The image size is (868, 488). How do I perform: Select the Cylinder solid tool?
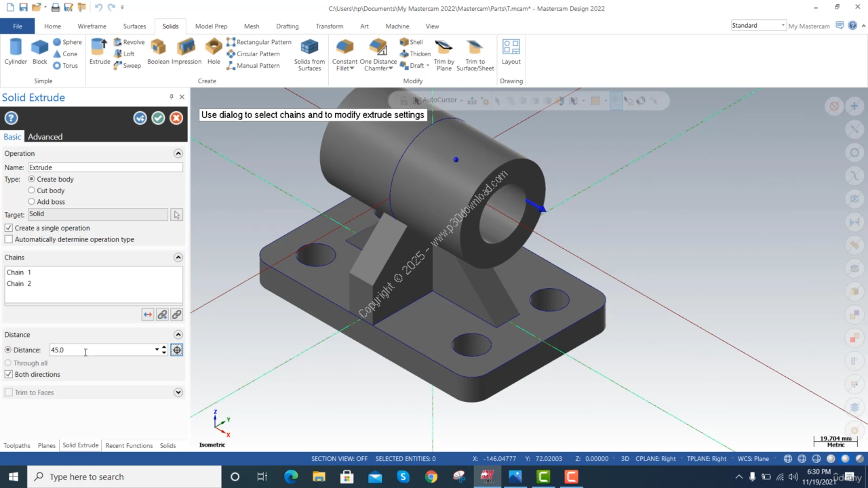coord(16,52)
